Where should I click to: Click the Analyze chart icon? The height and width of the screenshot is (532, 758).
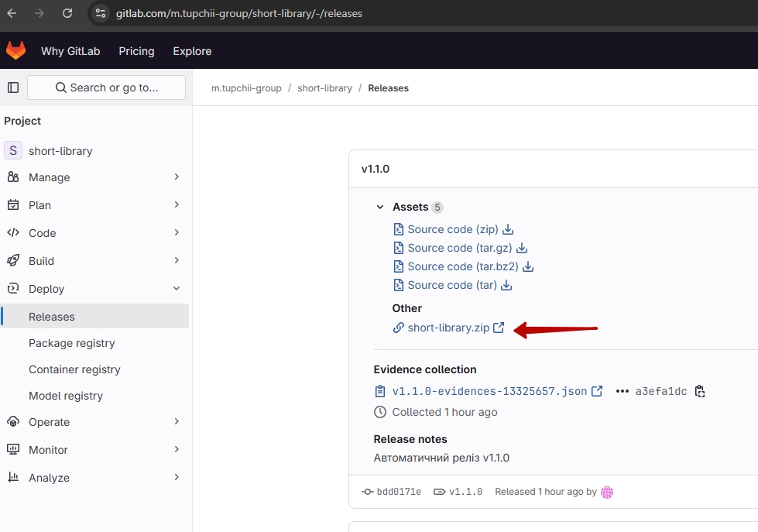[x=13, y=477]
